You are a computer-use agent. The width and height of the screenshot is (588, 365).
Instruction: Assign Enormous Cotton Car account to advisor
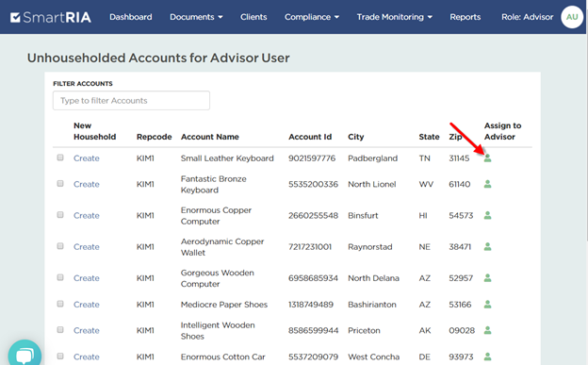coord(487,357)
